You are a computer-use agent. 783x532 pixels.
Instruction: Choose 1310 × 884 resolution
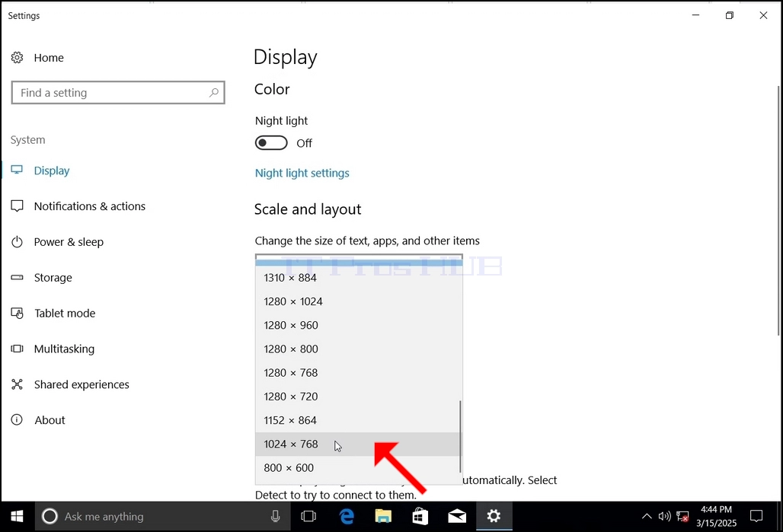(x=357, y=278)
